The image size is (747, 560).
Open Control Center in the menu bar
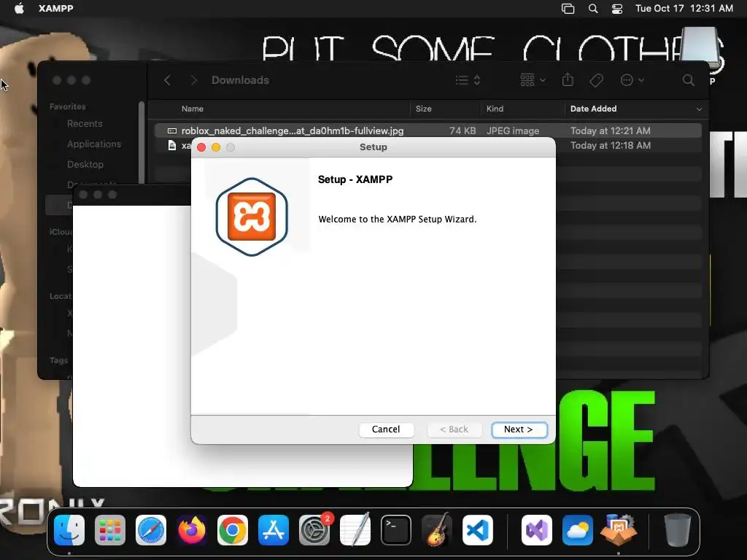coord(617,9)
